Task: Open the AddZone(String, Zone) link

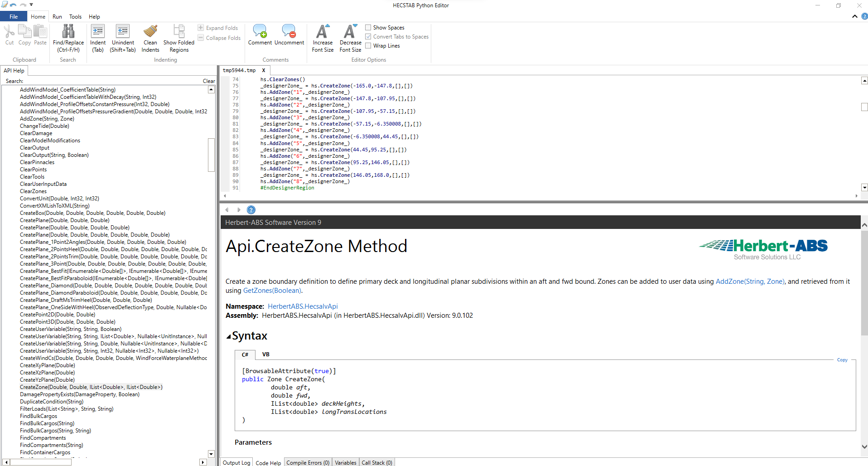Action: pyautogui.click(x=750, y=282)
